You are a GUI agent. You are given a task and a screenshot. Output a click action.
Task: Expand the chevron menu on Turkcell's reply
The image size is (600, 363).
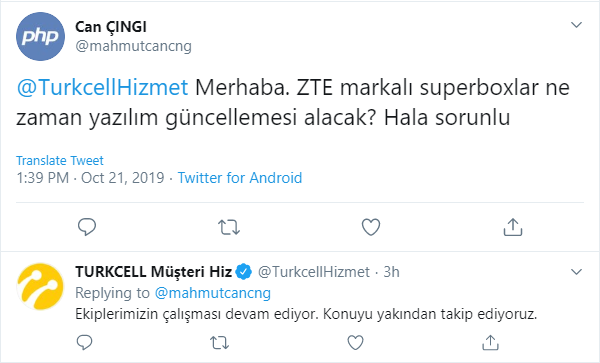coord(576,272)
